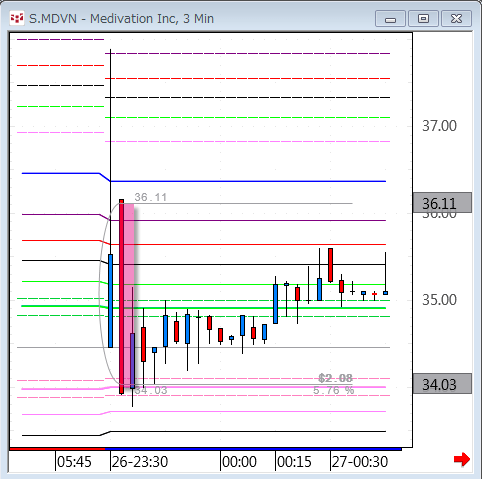The height and width of the screenshot is (479, 482).
Task: Click the 37.00 price axis label
Action: tap(439, 126)
